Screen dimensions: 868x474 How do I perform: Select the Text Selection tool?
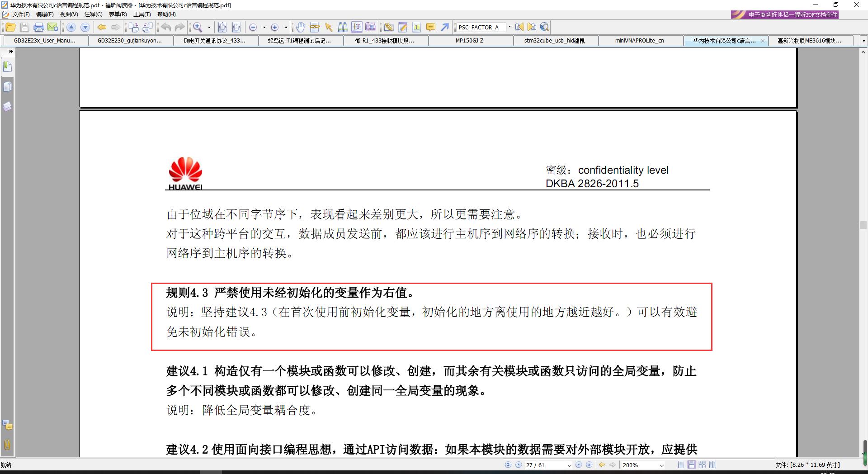coord(356,27)
